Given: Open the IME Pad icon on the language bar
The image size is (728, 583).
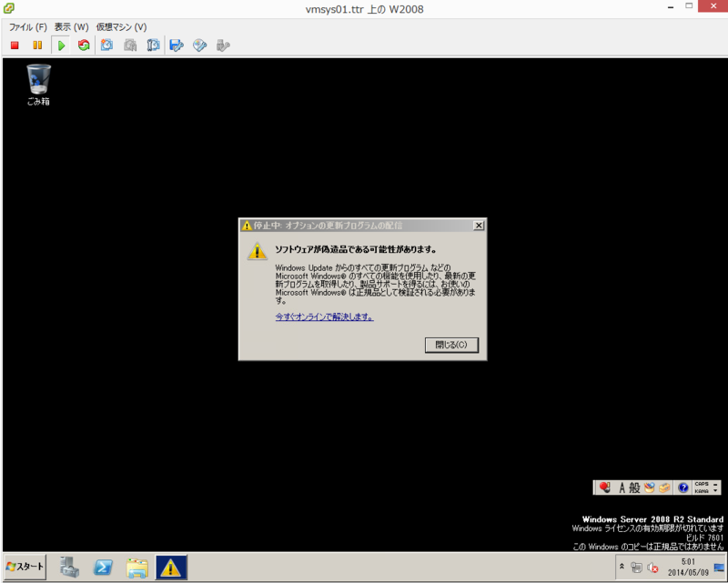Looking at the screenshot, I should point(649,488).
